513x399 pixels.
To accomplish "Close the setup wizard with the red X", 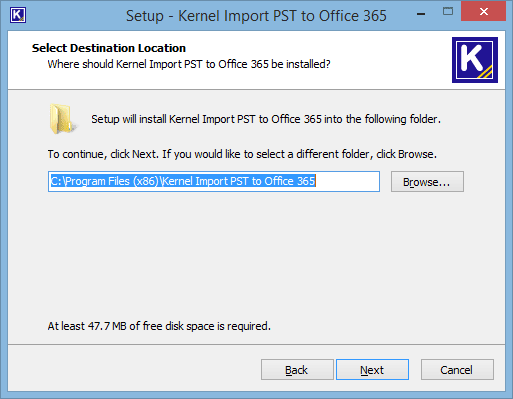I will [483, 12].
